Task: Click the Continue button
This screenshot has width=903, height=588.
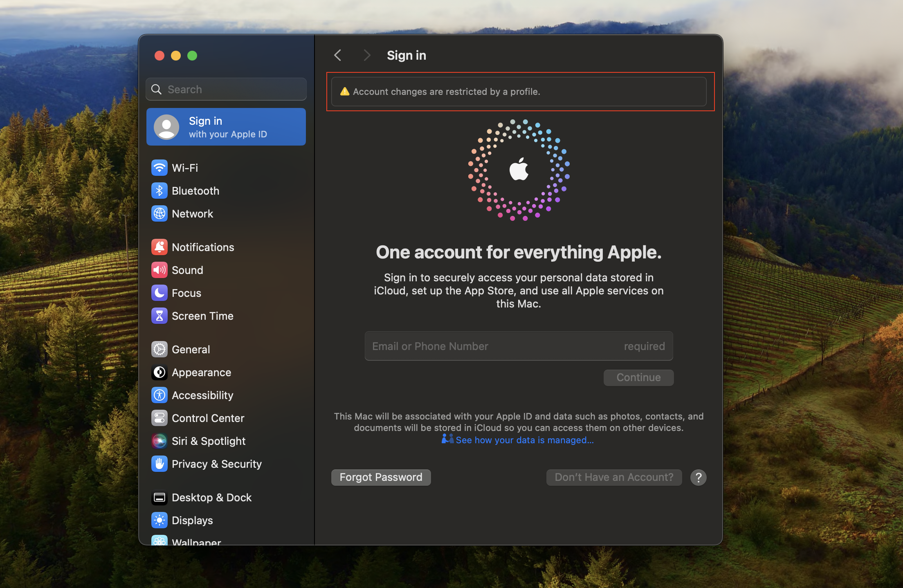Action: (638, 377)
